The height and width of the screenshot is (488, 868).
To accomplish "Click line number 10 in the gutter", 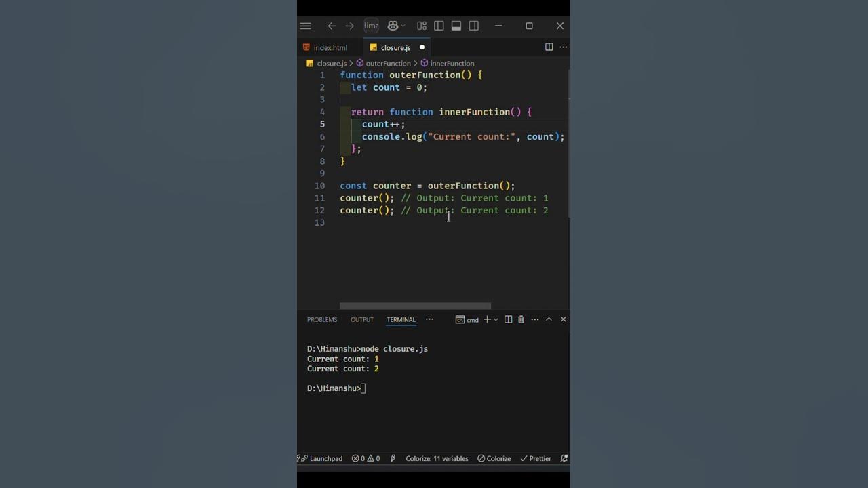I will (320, 186).
